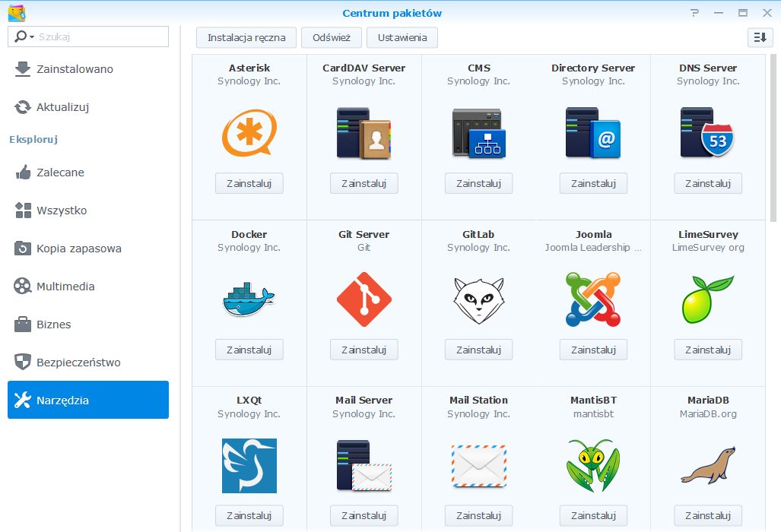Install the Mail Server package
Viewport: 781px width, 532px height.
point(364,515)
